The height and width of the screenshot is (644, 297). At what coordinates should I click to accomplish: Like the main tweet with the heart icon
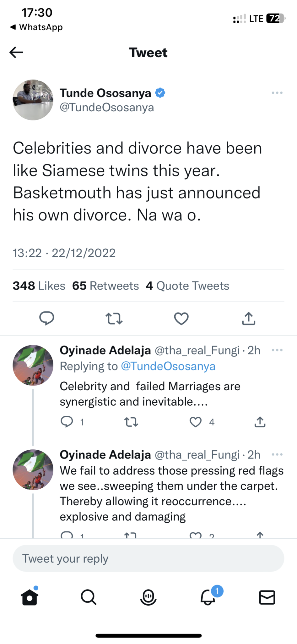(x=181, y=318)
